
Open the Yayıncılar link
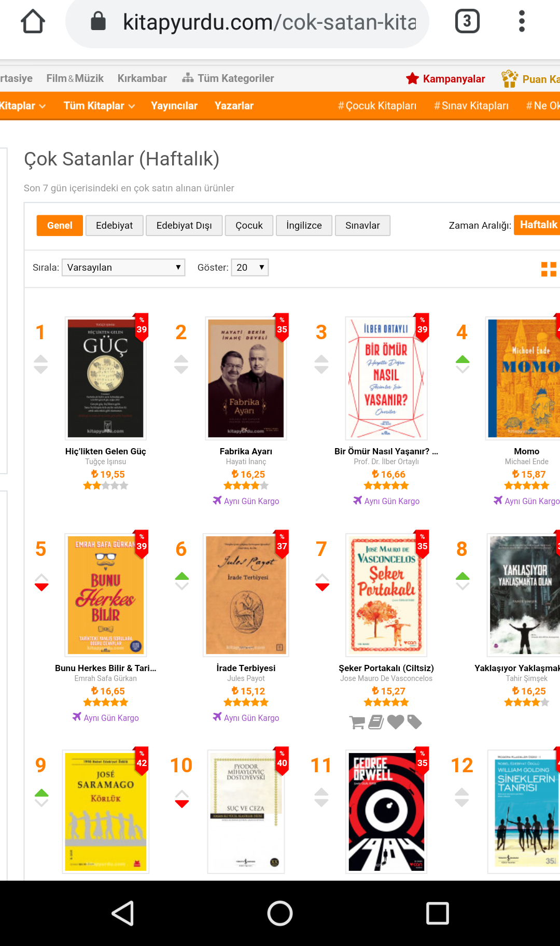pos(174,106)
